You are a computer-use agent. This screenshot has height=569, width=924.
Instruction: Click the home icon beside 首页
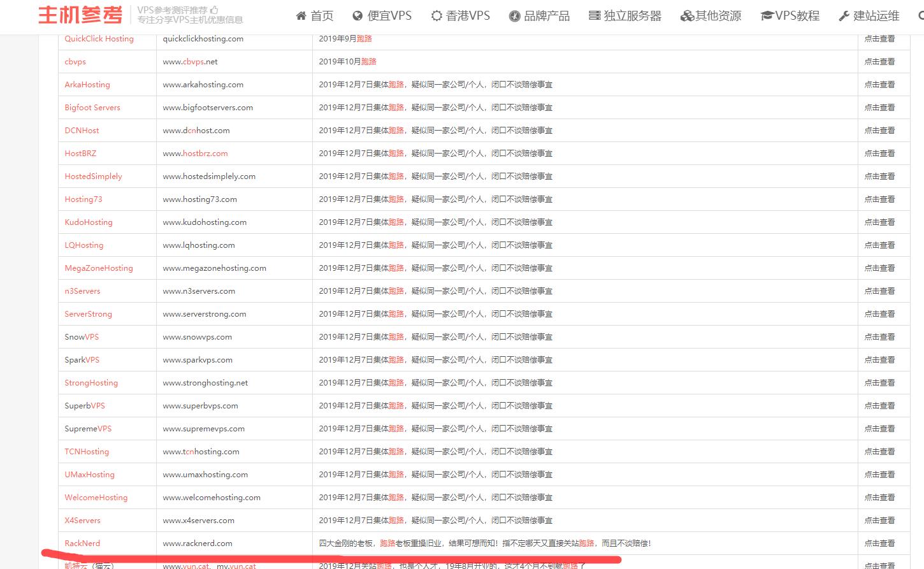tap(301, 16)
